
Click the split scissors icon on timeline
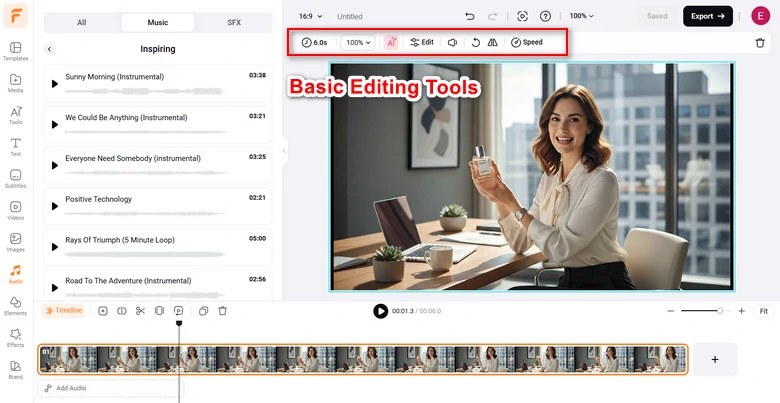pos(140,311)
